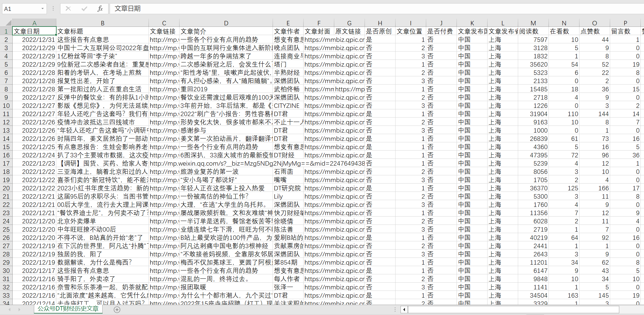The width and height of the screenshot is (644, 315).
Task: Click header cell 阅读数
Action: pos(533,31)
